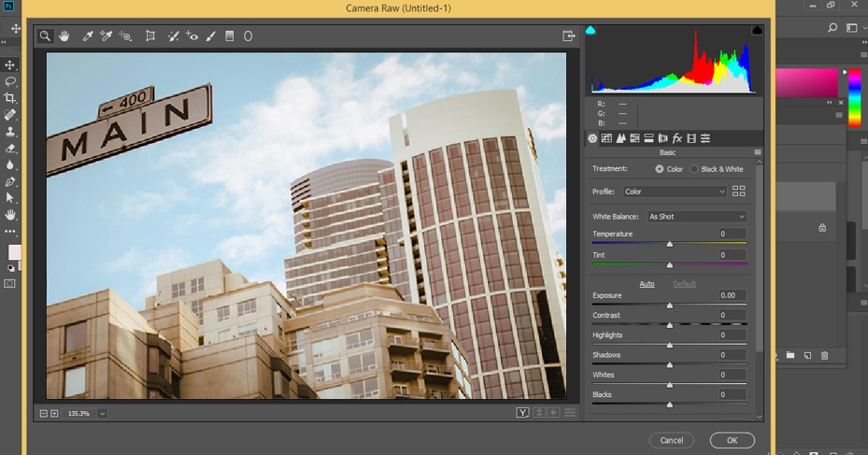The height and width of the screenshot is (455, 868).
Task: Click the OK button
Action: coord(732,440)
